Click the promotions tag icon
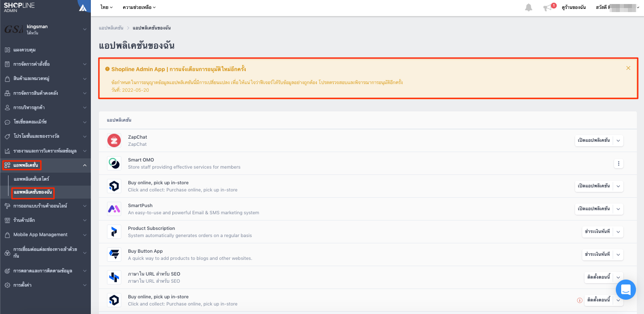The height and width of the screenshot is (314, 644). tap(7, 136)
